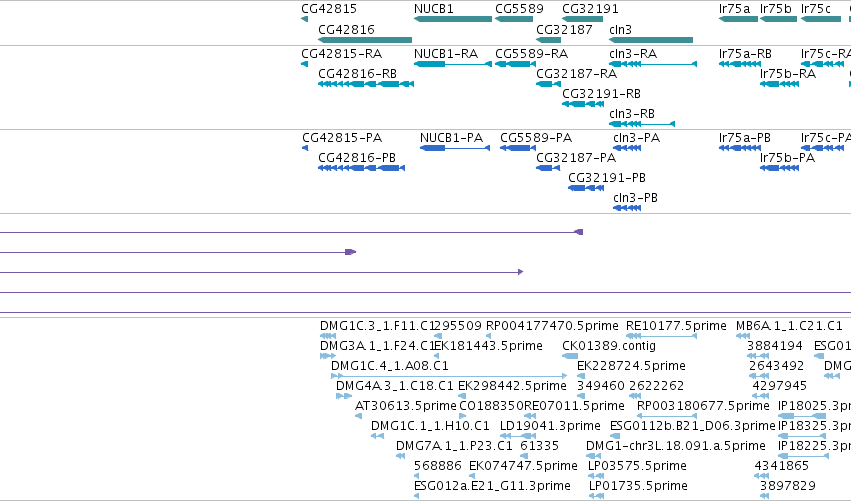Viewport: 851px width, 501px height.
Task: Click the CG32187 gene label
Action: [564, 29]
